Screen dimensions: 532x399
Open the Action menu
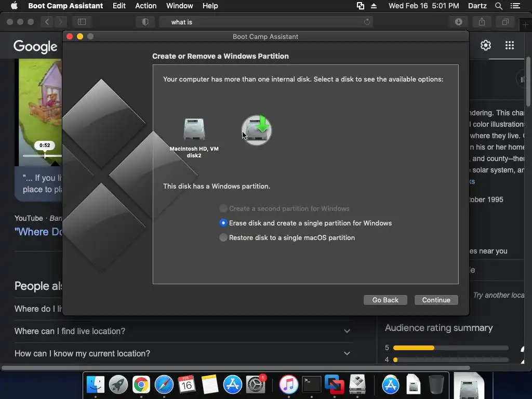[x=146, y=6]
